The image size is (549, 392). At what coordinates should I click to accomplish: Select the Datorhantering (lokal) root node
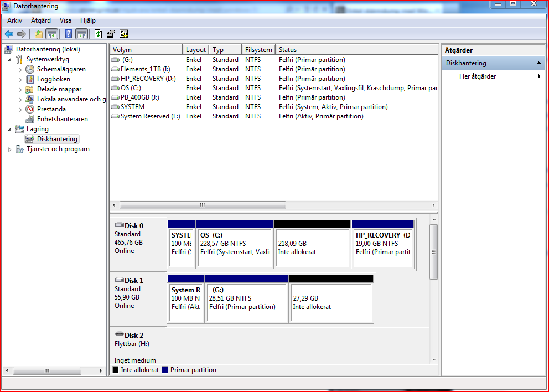click(48, 49)
